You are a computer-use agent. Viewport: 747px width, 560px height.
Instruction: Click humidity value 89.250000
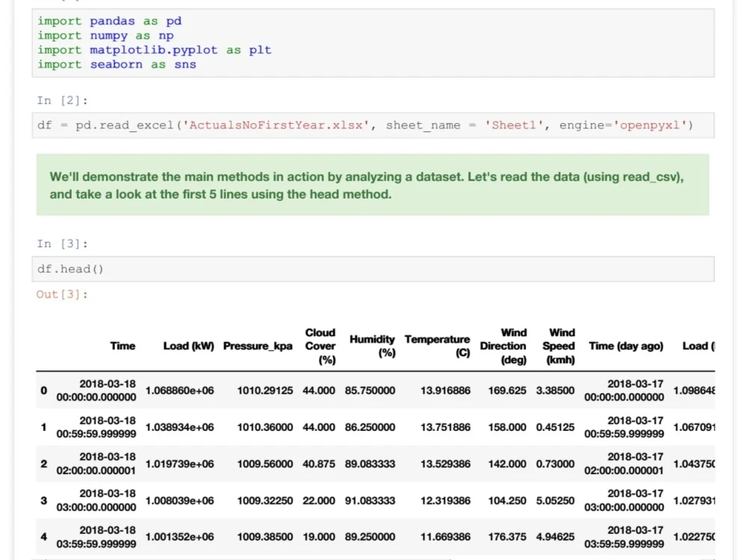[371, 537]
